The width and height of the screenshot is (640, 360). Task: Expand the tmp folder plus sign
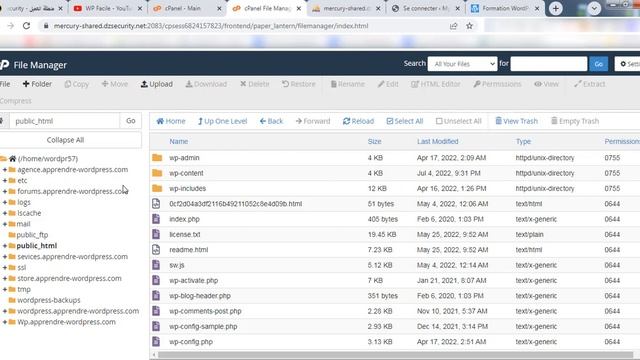tap(5, 289)
